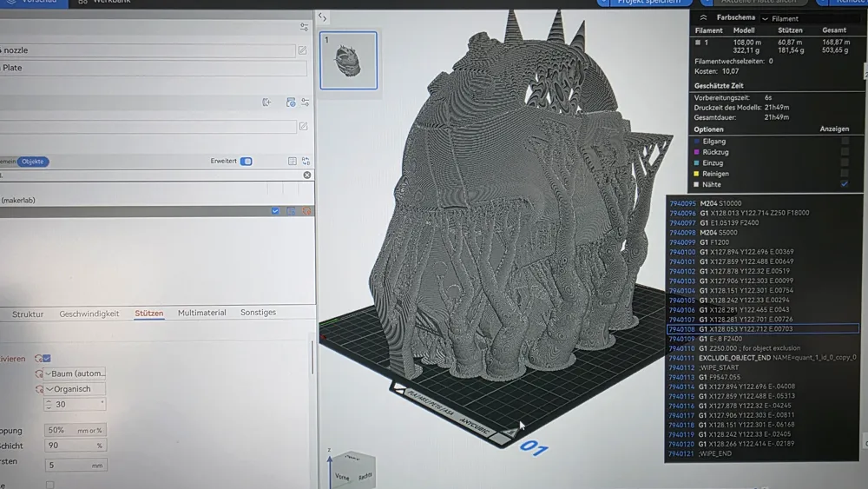Reset the Baum support type setting
This screenshot has width=868, height=489.
(39, 373)
